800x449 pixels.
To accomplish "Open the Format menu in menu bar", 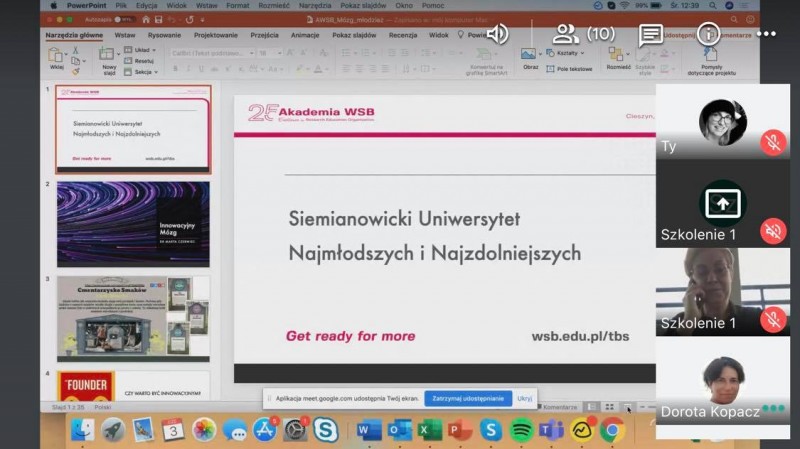I will (238, 6).
